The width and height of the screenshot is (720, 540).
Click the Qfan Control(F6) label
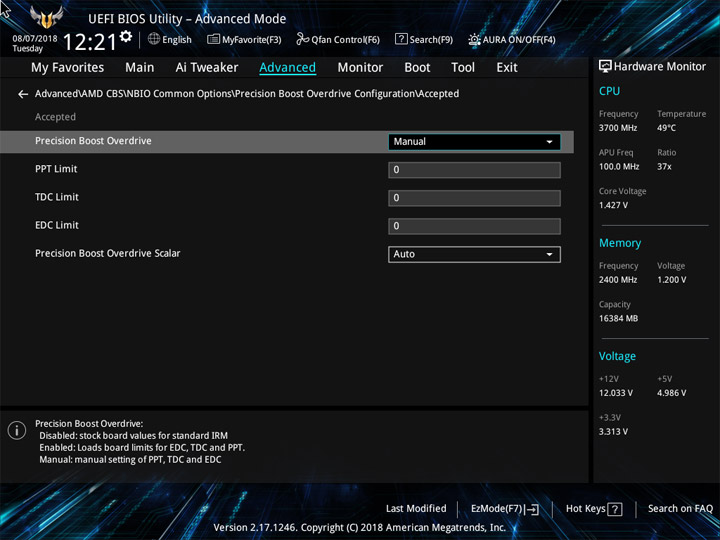coord(345,39)
